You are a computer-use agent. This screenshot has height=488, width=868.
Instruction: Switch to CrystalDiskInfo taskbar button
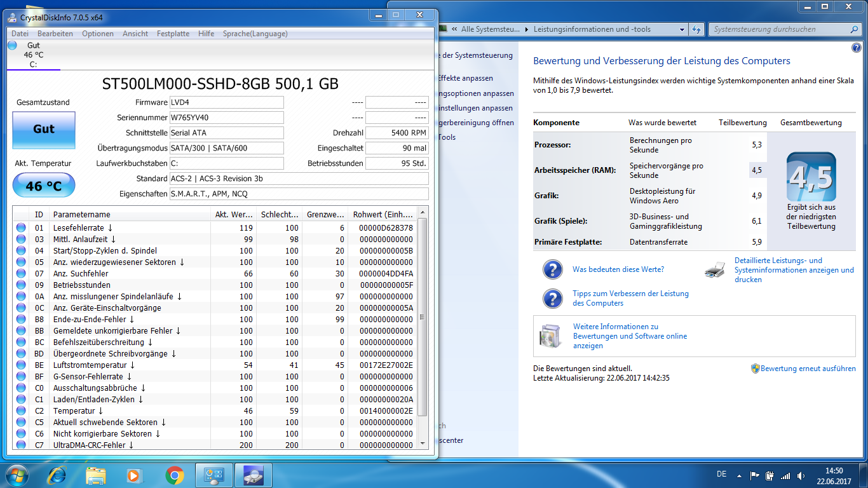click(254, 475)
